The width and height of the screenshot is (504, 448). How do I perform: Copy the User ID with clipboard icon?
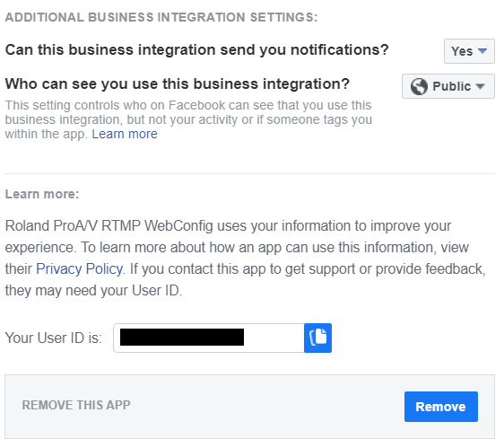pyautogui.click(x=317, y=338)
